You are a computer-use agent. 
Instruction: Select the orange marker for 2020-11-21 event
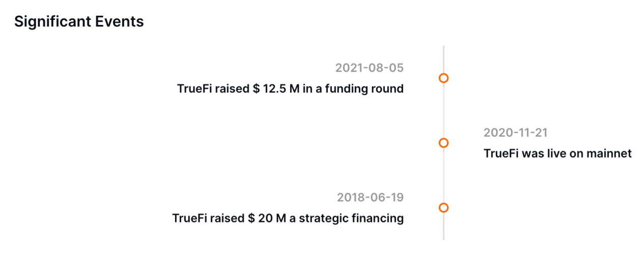pyautogui.click(x=443, y=143)
